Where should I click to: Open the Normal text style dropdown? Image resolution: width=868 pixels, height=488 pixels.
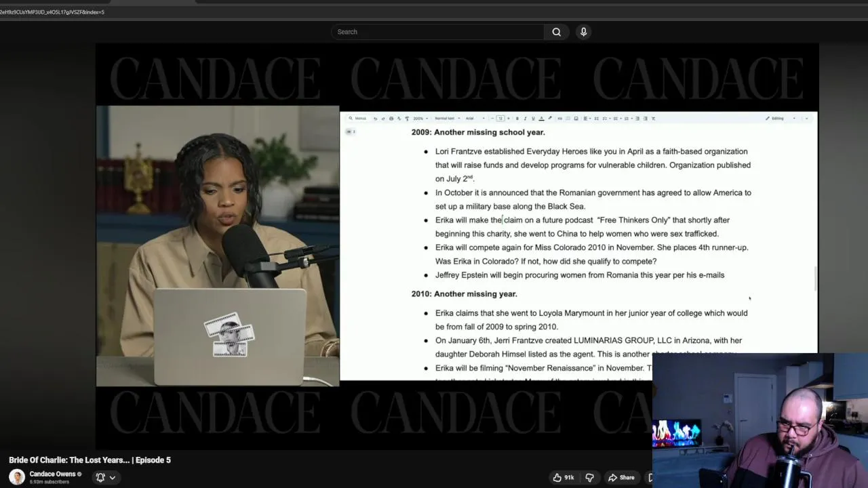point(448,118)
